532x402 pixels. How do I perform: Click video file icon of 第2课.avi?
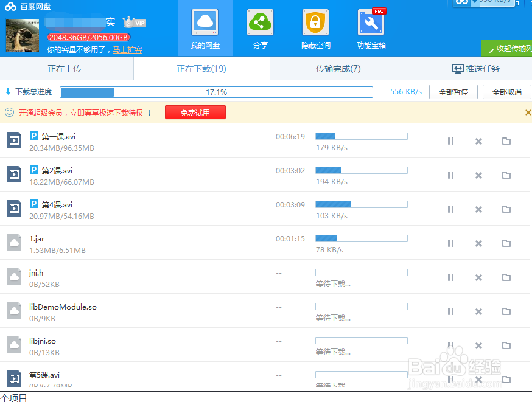tap(14, 174)
